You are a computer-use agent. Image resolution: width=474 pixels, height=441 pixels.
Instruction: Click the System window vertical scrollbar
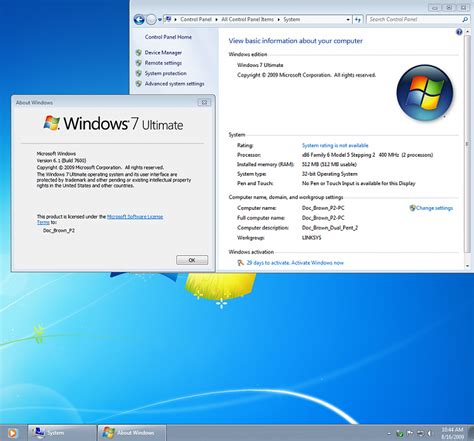(x=467, y=143)
